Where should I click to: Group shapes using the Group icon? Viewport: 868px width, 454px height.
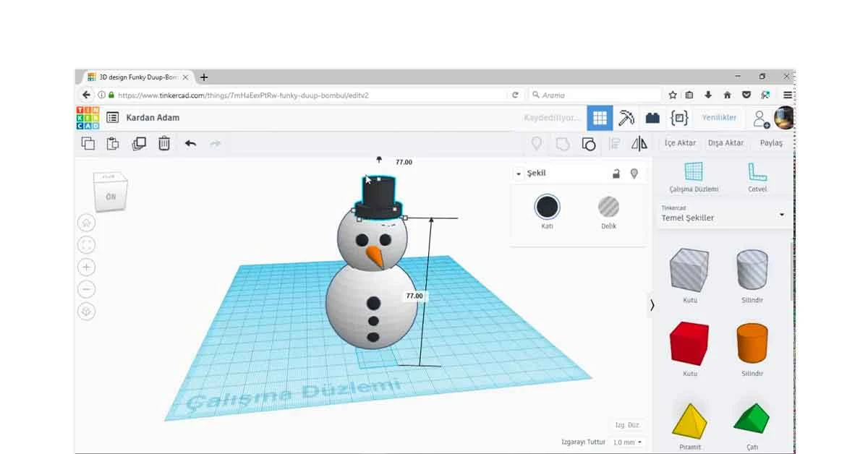tap(588, 144)
